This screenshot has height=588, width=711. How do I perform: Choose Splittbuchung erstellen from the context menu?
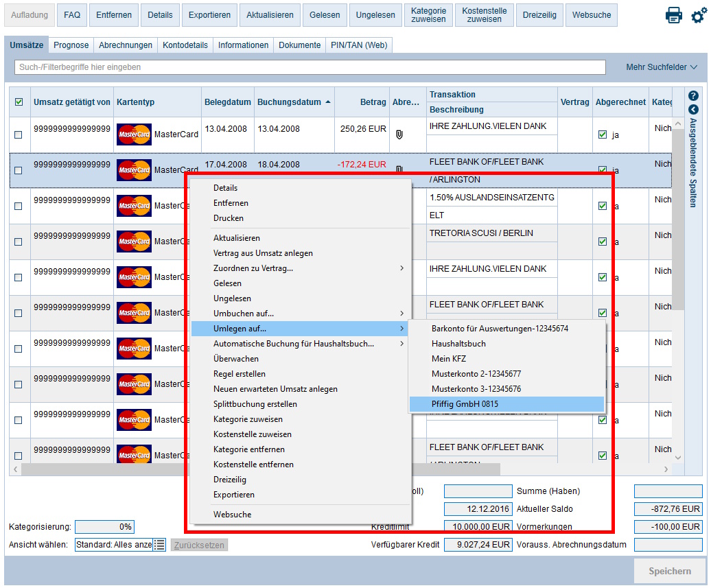255,404
